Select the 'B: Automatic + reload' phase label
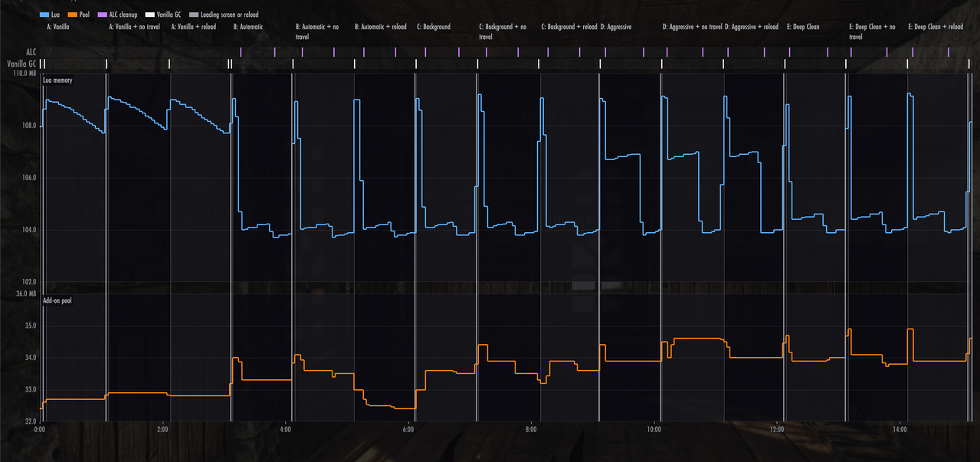980x462 pixels. click(x=381, y=27)
